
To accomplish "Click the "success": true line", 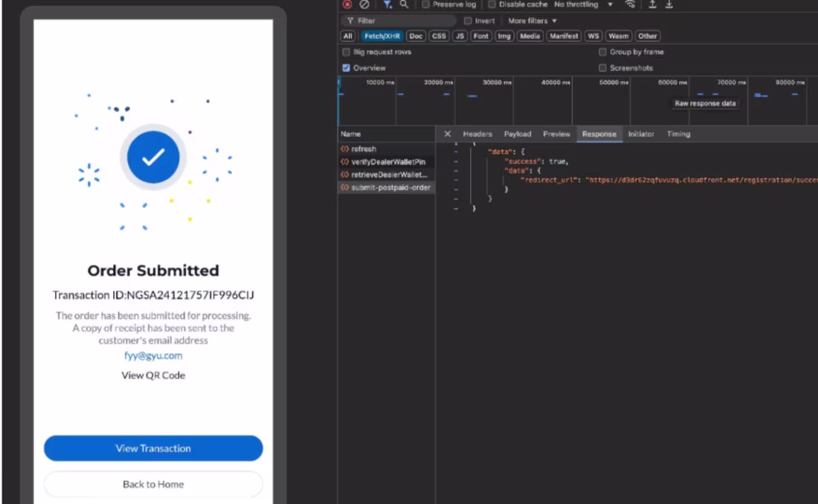I will [536, 161].
